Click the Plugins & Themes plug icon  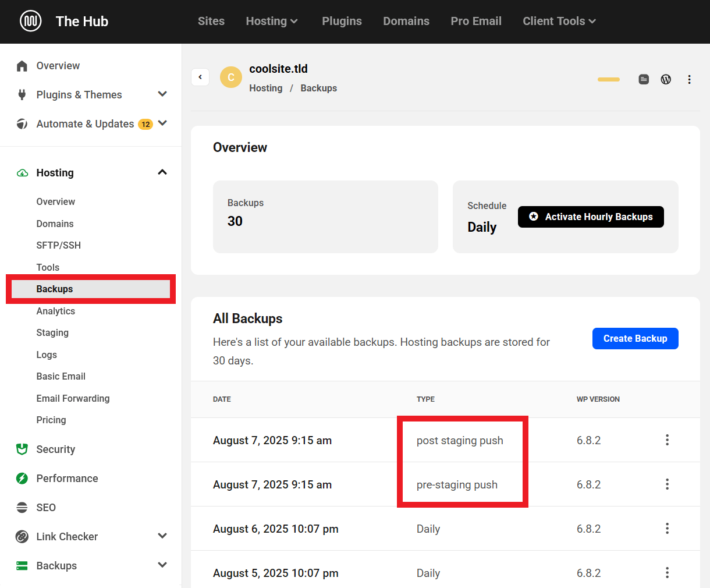click(22, 95)
